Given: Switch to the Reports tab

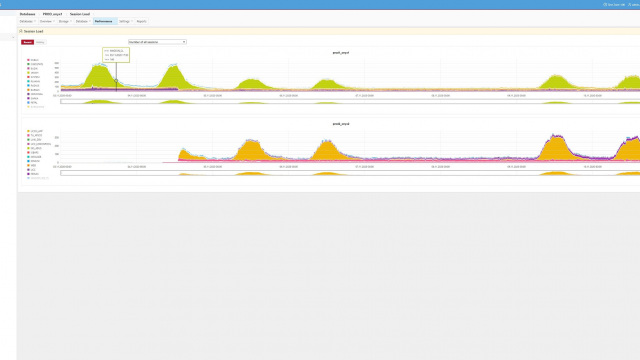Looking at the screenshot, I should 141,21.
